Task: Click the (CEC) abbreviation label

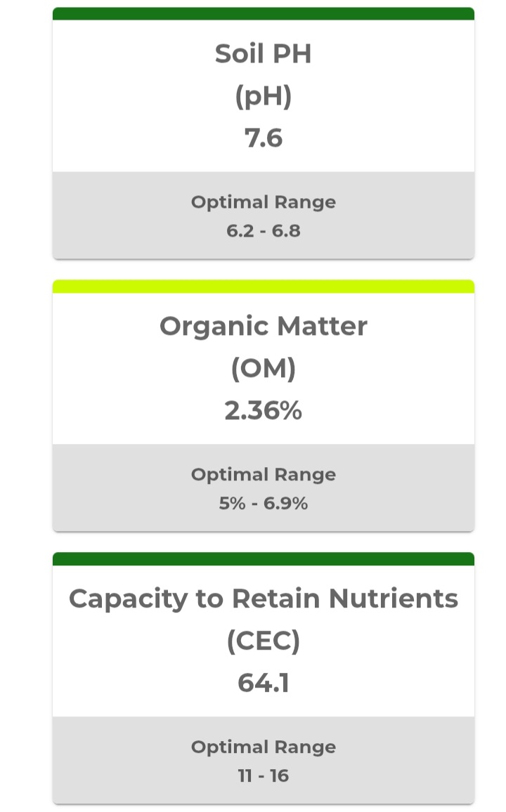Action: [263, 641]
